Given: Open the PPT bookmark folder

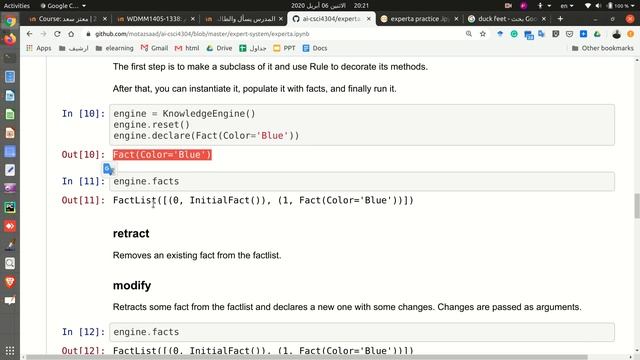Looking at the screenshot, I should pyautogui.click(x=284, y=48).
